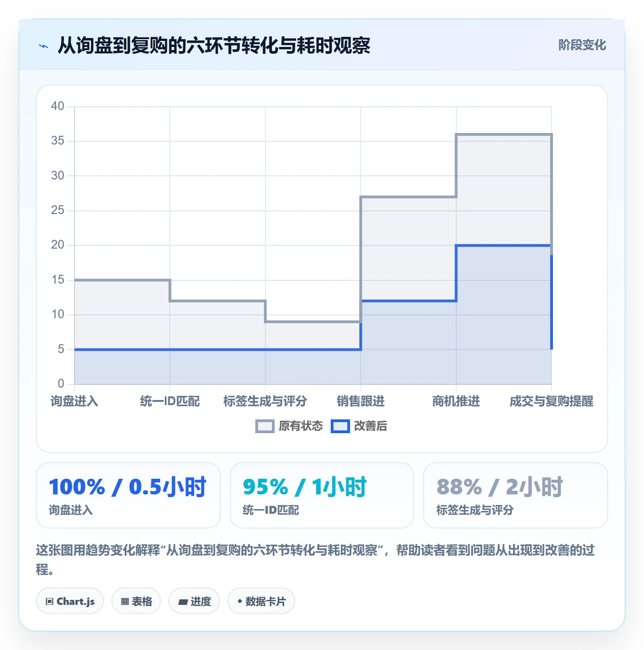Click the 统一ID匹配 x-axis label
The image size is (644, 650).
point(170,401)
